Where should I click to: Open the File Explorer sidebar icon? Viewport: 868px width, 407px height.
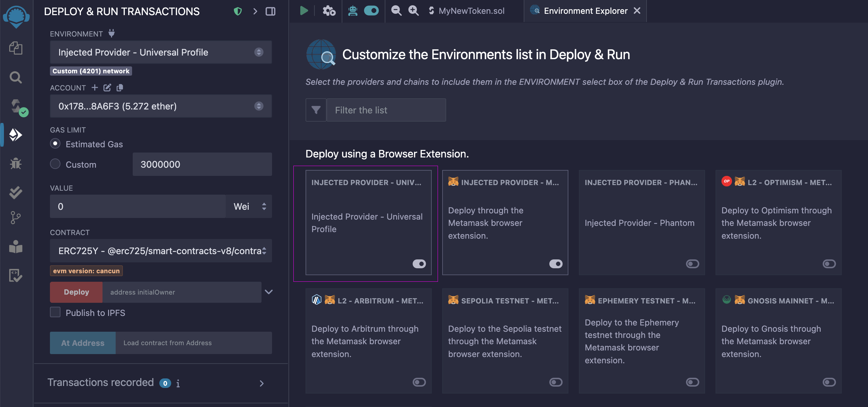15,48
